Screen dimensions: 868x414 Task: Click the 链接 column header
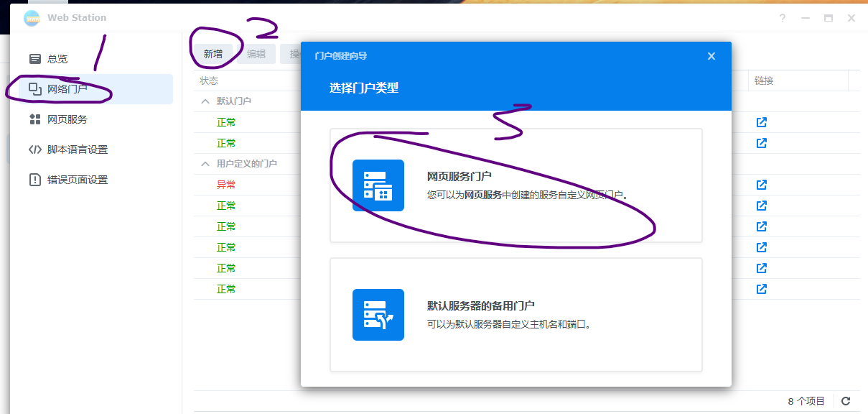pyautogui.click(x=764, y=81)
